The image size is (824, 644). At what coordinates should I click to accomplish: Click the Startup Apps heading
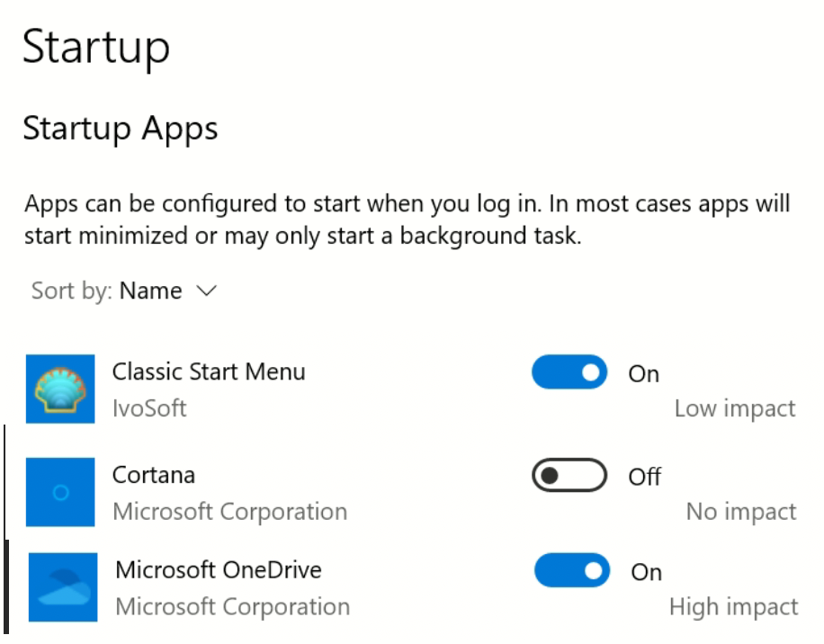pyautogui.click(x=121, y=129)
